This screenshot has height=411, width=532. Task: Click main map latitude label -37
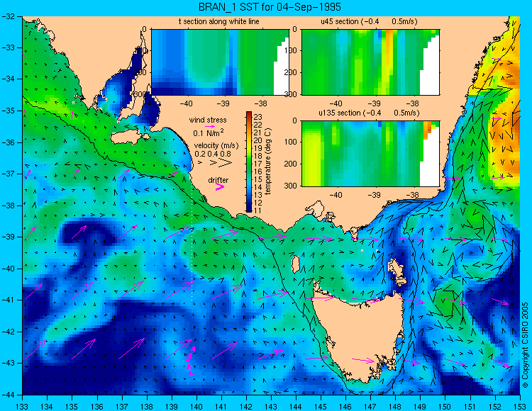[8, 174]
